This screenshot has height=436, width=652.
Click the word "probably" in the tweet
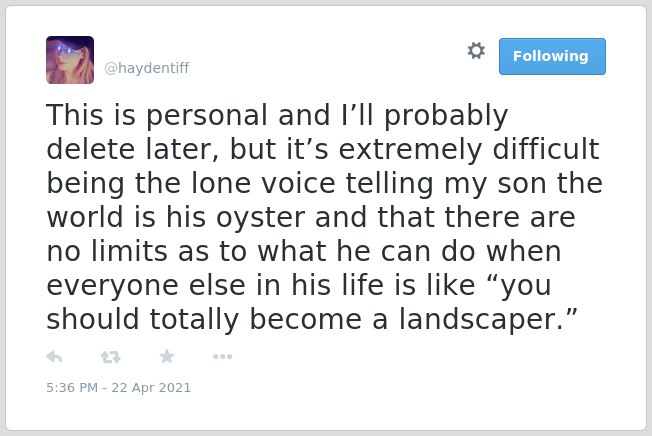pyautogui.click(x=446, y=115)
